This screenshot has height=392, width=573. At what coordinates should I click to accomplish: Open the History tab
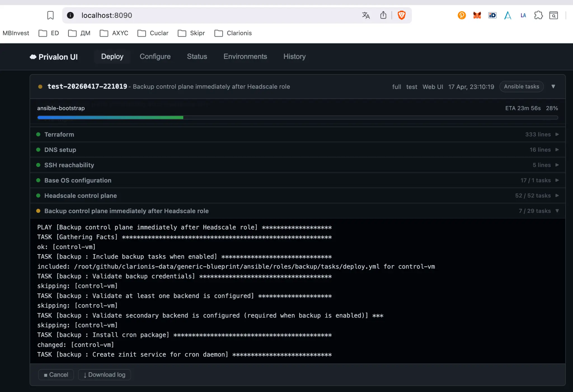coord(294,57)
